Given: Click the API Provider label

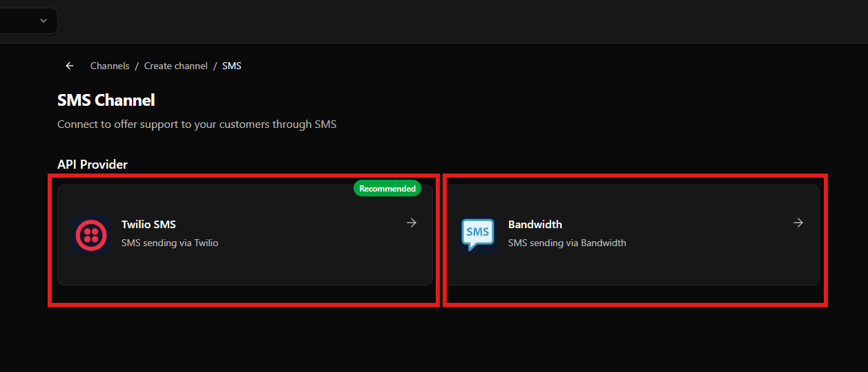Looking at the screenshot, I should (93, 165).
